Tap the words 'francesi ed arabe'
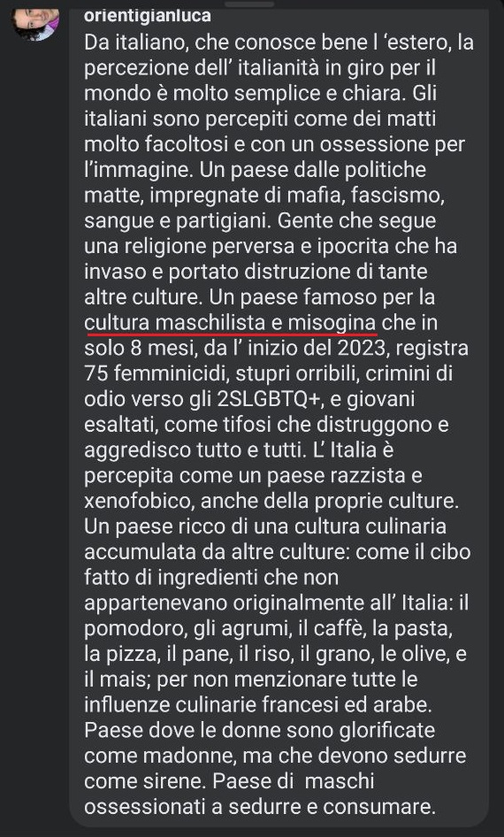The width and height of the screenshot is (504, 837). (x=347, y=704)
